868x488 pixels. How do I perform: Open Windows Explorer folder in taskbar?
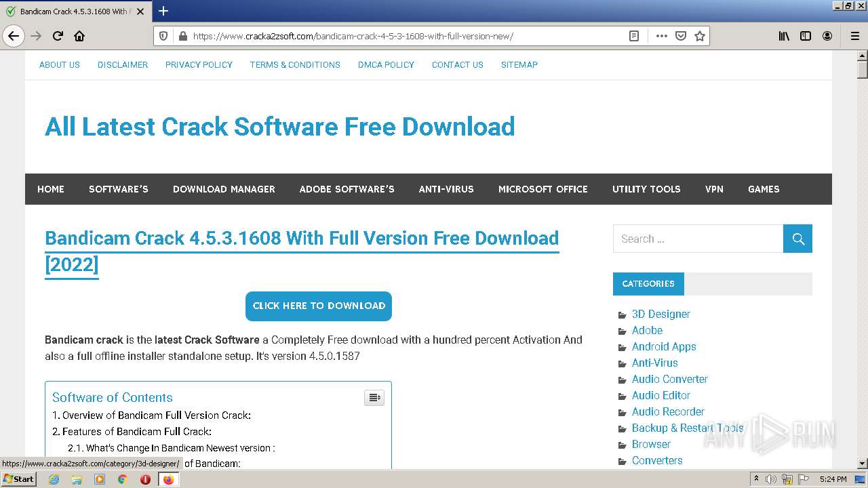coord(77,479)
